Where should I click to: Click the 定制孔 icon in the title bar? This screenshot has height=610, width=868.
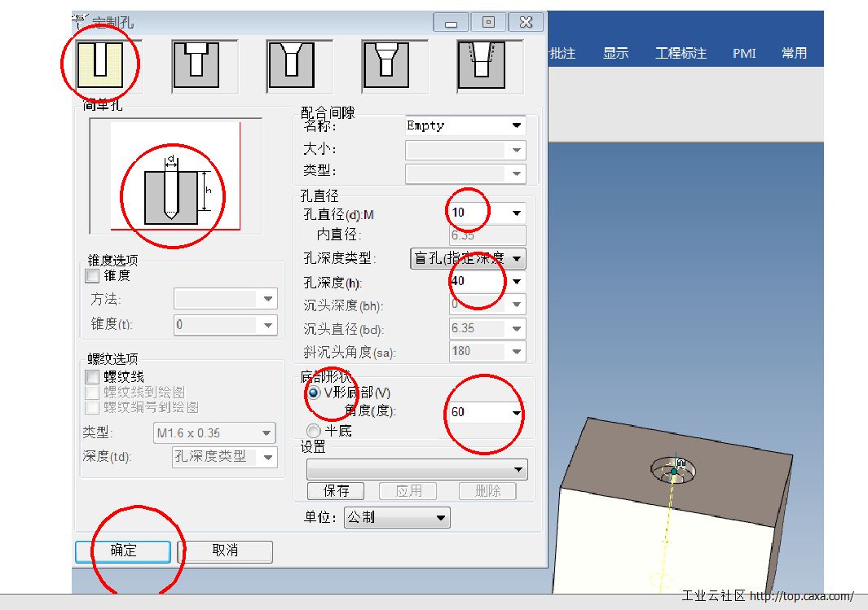tap(78, 20)
